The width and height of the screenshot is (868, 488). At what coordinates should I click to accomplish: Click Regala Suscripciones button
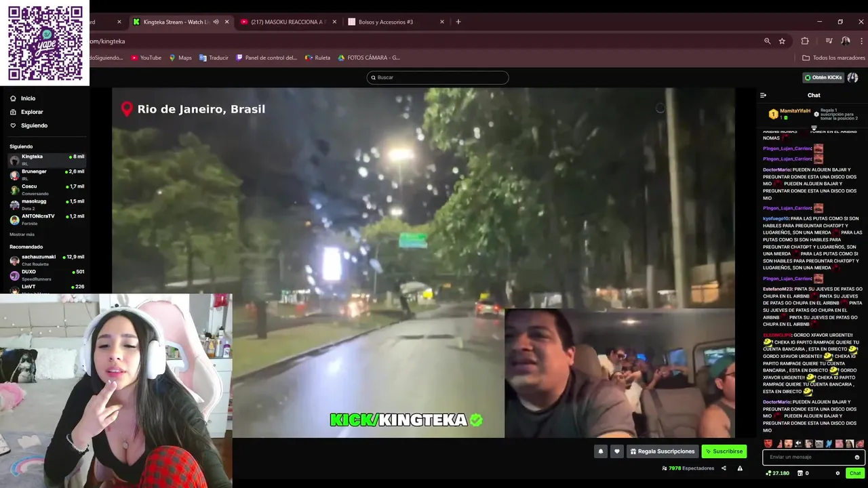click(x=663, y=451)
